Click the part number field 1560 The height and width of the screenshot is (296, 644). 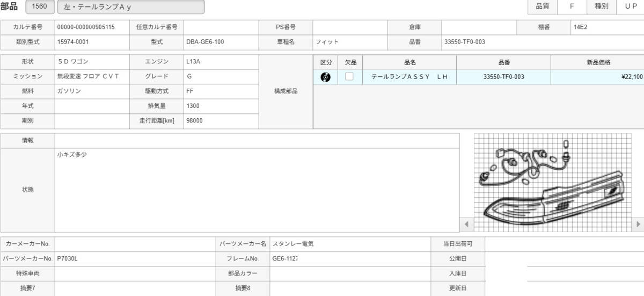40,7
